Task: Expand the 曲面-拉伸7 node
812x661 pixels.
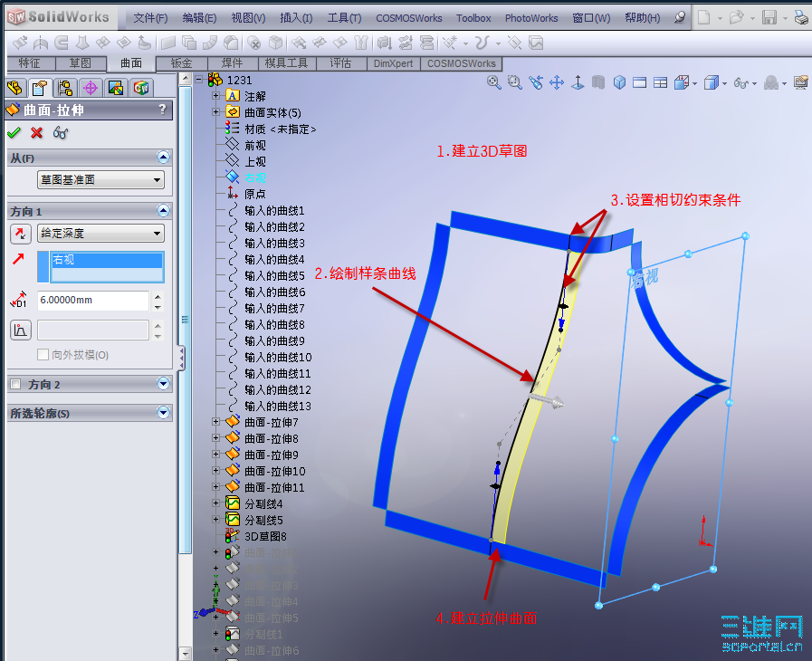Action: pyautogui.click(x=216, y=422)
